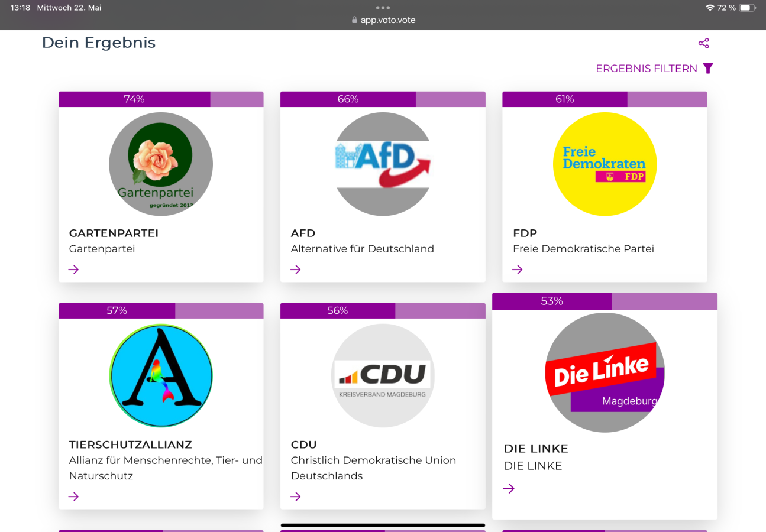
Task: Select the Die Linke Magdeburg logo
Action: [605, 372]
